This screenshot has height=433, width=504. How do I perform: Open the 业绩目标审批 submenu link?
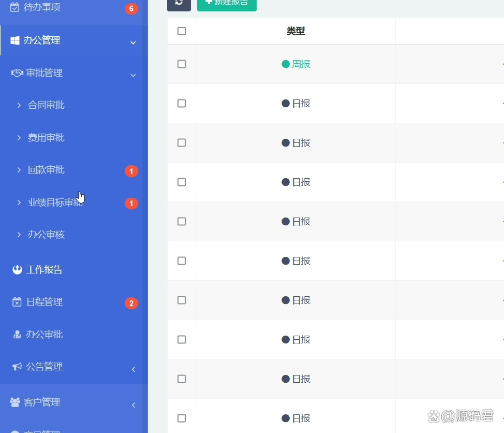(x=55, y=203)
